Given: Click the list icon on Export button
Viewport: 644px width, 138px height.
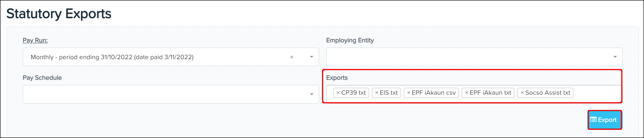Looking at the screenshot, I should coord(593,120).
